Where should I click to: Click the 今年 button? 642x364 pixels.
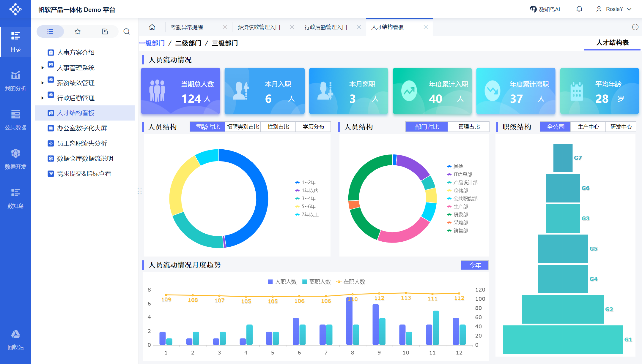(x=475, y=265)
